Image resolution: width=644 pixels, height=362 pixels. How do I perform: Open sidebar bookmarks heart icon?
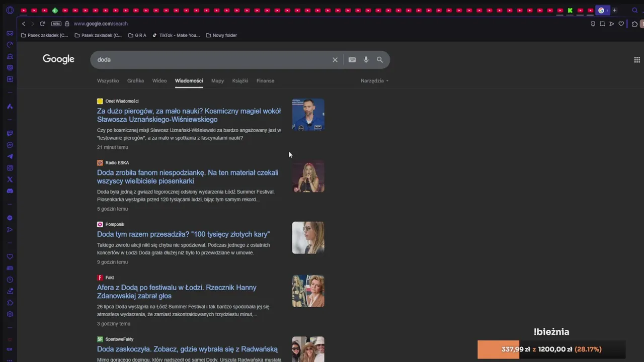(x=10, y=256)
